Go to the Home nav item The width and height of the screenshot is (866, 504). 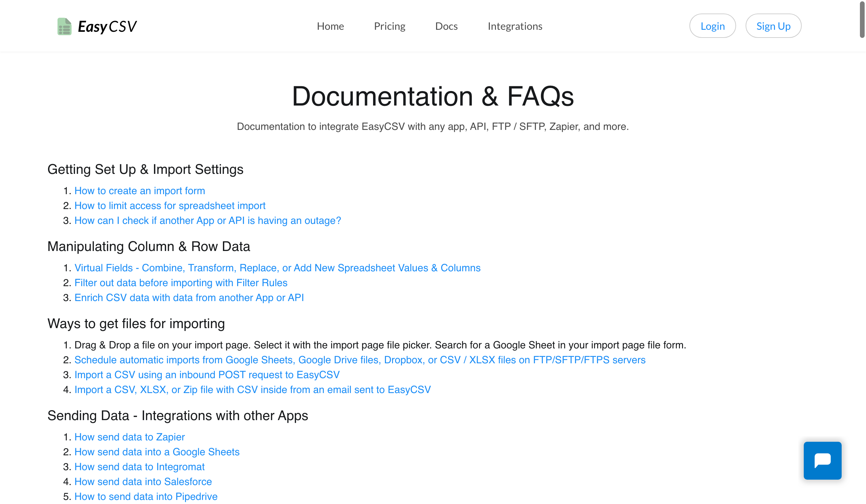coord(330,26)
